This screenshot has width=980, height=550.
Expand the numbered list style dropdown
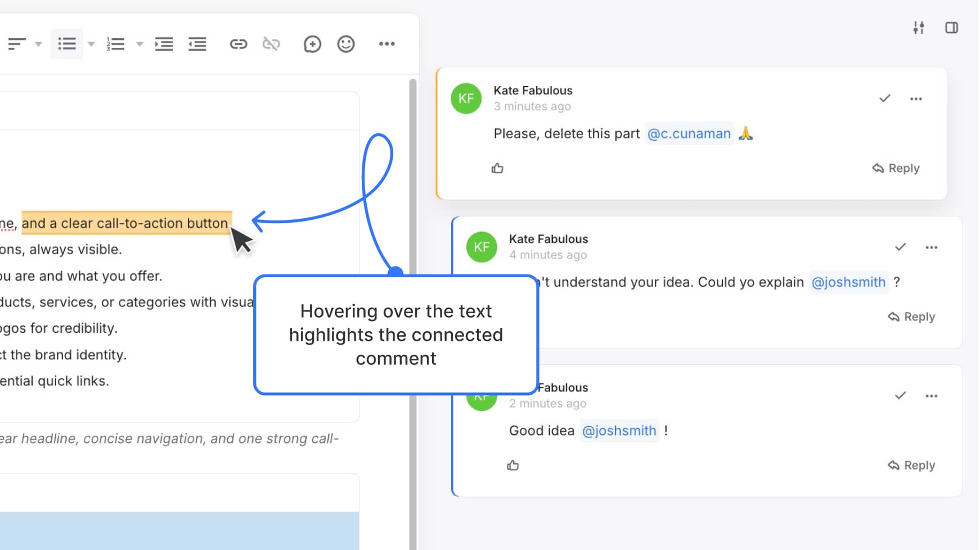pyautogui.click(x=140, y=44)
